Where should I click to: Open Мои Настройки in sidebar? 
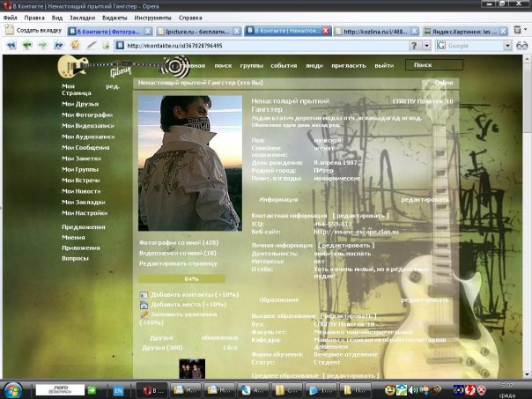pyautogui.click(x=85, y=213)
